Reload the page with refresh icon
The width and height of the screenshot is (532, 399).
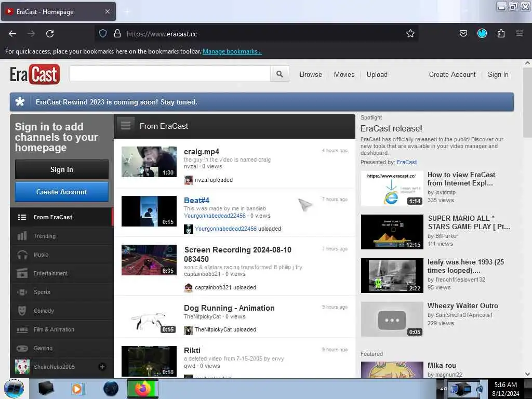[50, 34]
